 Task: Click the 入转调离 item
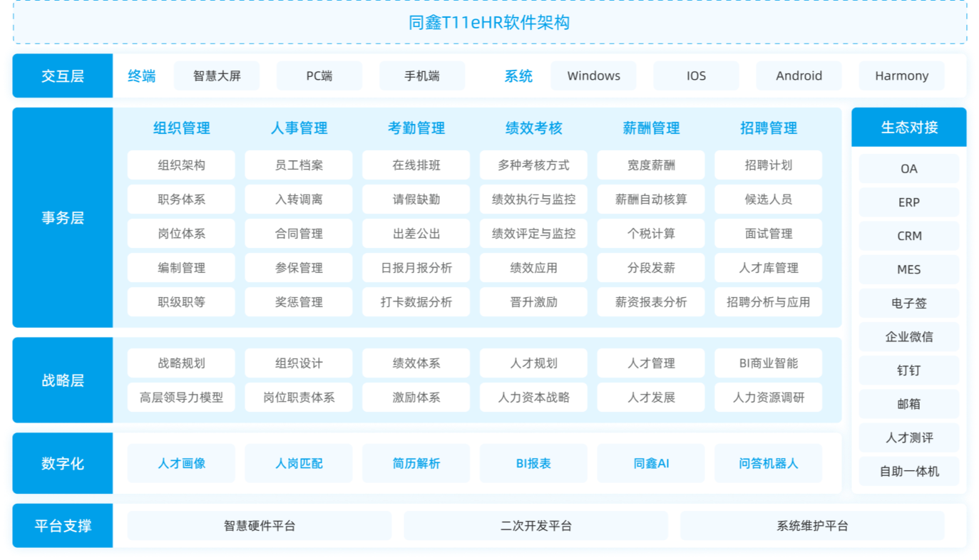coord(299,199)
